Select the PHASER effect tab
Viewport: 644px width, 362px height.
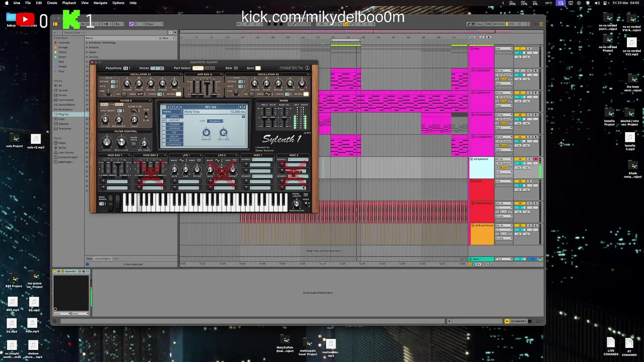pos(174,125)
